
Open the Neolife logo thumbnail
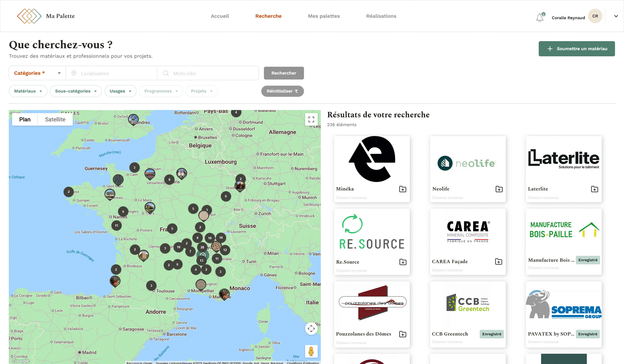tap(467, 163)
